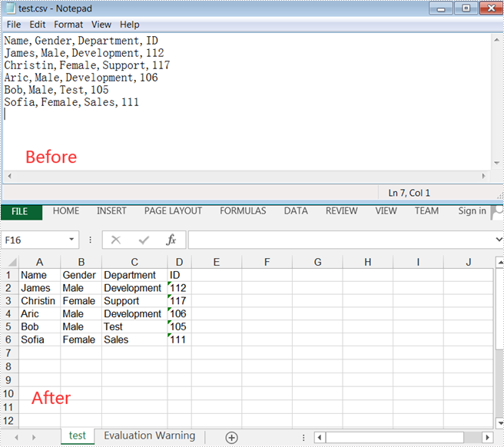Image resolution: width=504 pixels, height=447 pixels.
Task: Click the Notepad text editing area
Action: pos(247,101)
